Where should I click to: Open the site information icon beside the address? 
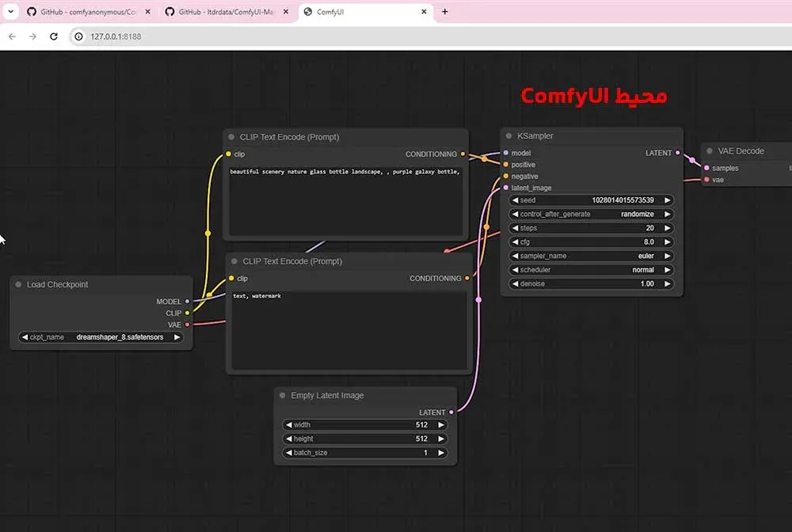pyautogui.click(x=78, y=36)
